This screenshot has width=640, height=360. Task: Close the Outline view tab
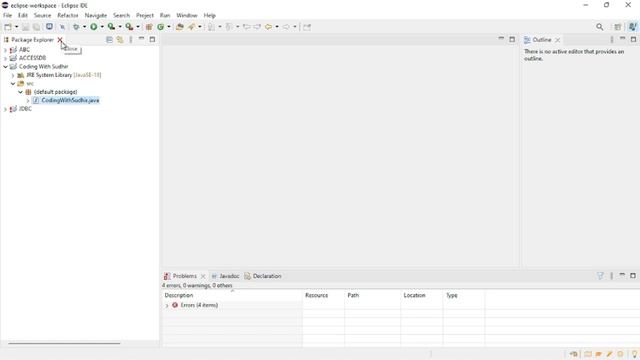[558, 40]
